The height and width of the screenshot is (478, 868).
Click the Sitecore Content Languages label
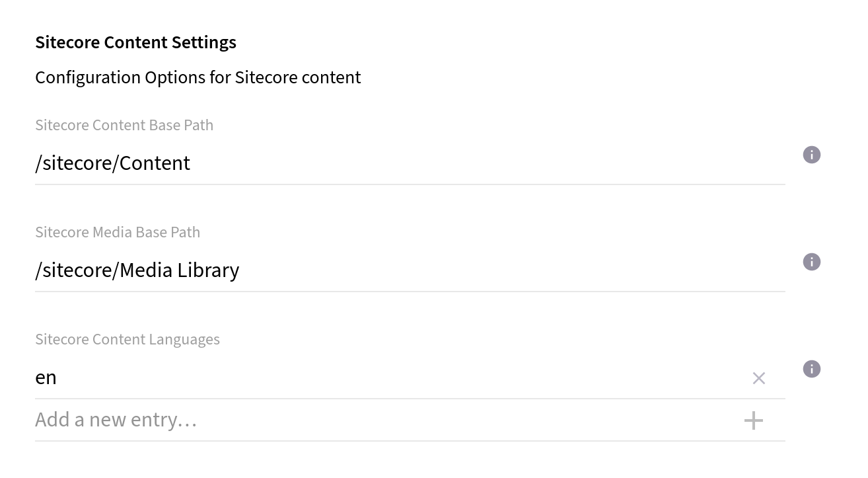pos(127,339)
